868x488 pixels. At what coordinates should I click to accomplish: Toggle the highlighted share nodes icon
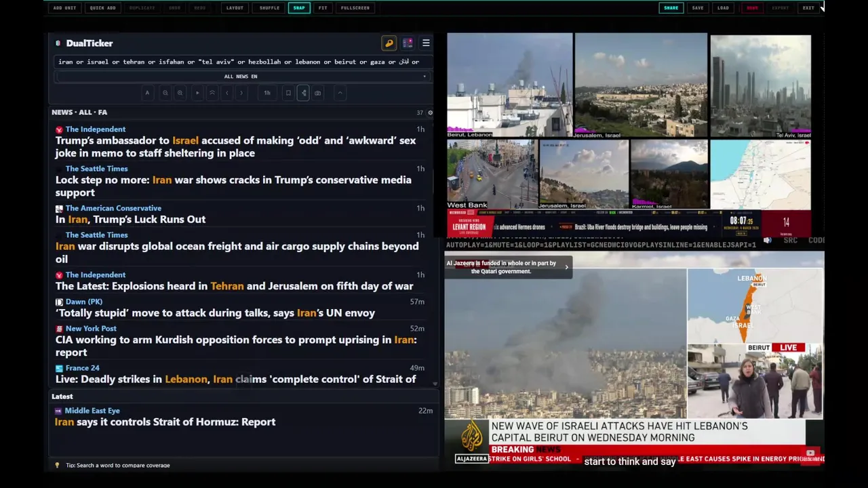[x=303, y=93]
